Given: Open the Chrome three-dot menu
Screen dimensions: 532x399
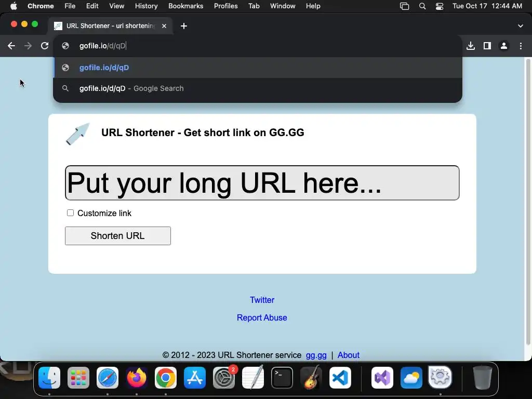Looking at the screenshot, I should coord(521,46).
